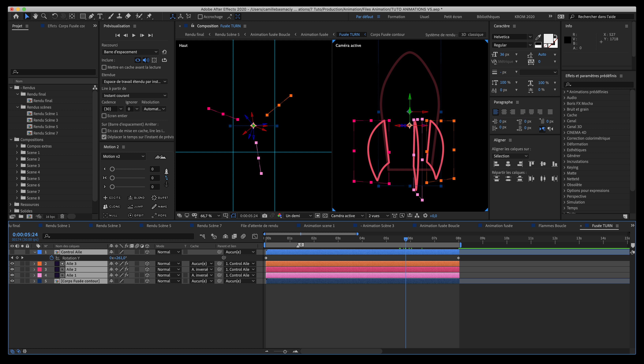Align left text in Paragraphe panel
Viewport: 644px width, 364px height.
point(495,112)
